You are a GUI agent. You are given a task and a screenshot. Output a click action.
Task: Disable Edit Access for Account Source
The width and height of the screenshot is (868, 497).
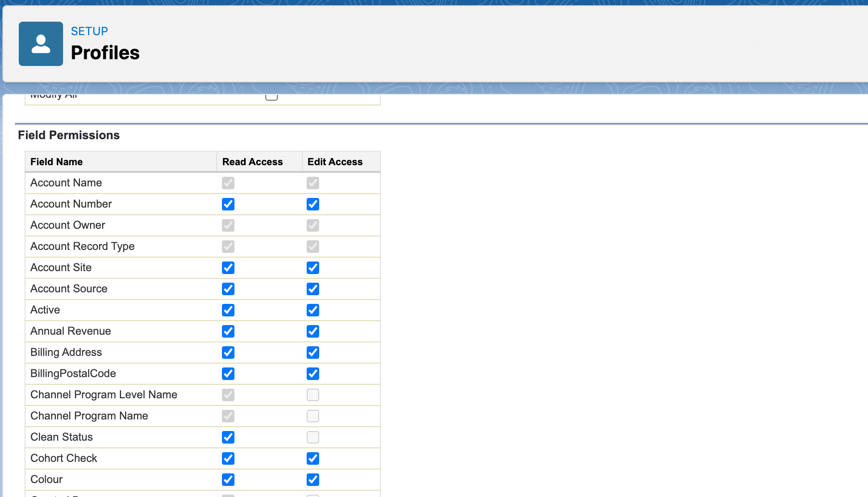point(312,289)
